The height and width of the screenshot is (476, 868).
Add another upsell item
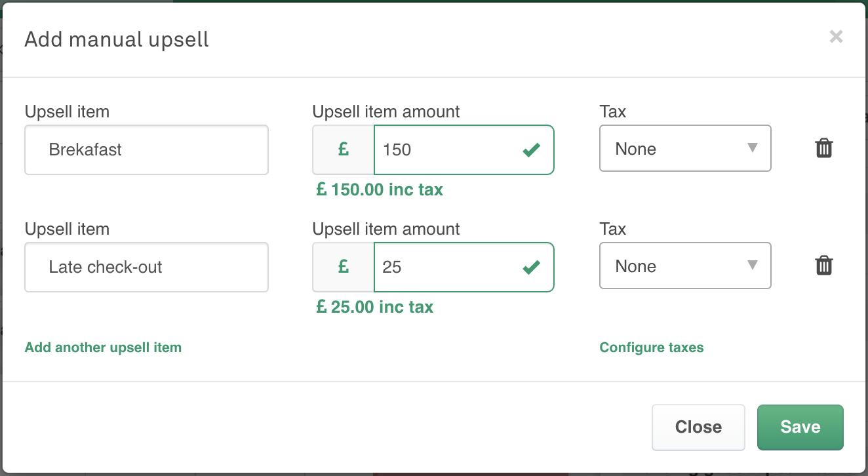[103, 347]
